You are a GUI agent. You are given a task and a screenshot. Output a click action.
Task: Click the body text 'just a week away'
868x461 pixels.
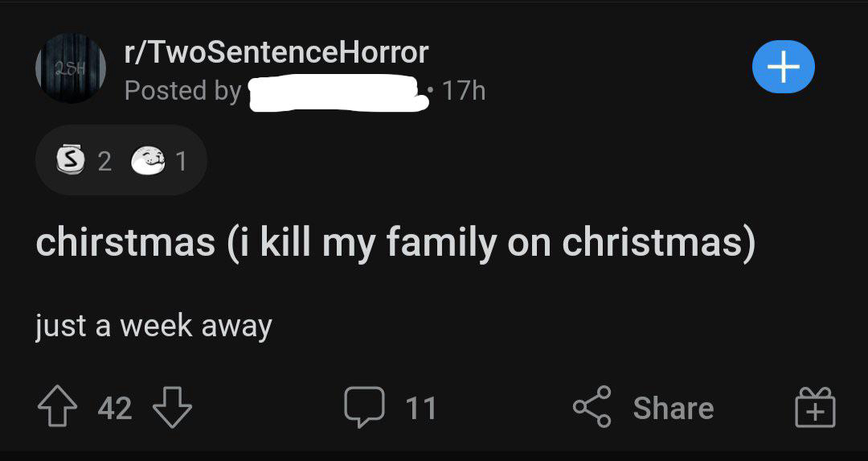[154, 326]
